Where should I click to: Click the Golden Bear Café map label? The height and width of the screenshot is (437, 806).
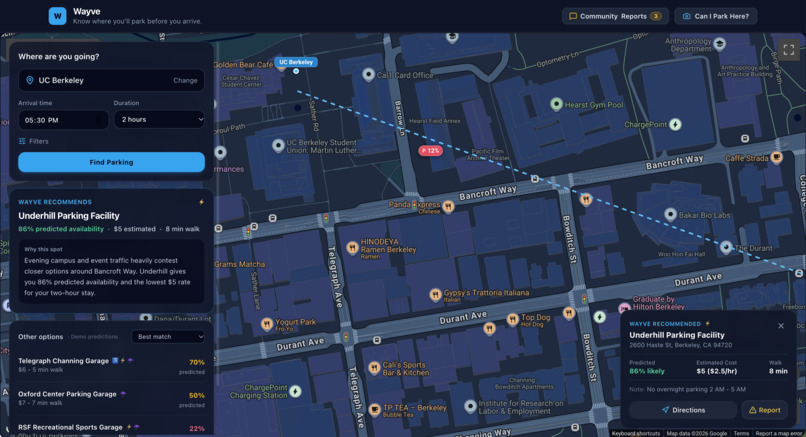tap(244, 65)
